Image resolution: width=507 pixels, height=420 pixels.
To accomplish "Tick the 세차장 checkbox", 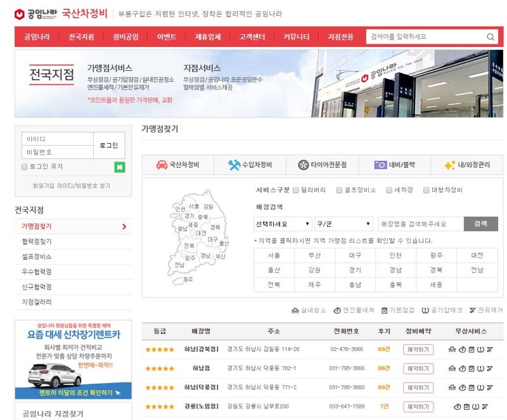I will [389, 190].
